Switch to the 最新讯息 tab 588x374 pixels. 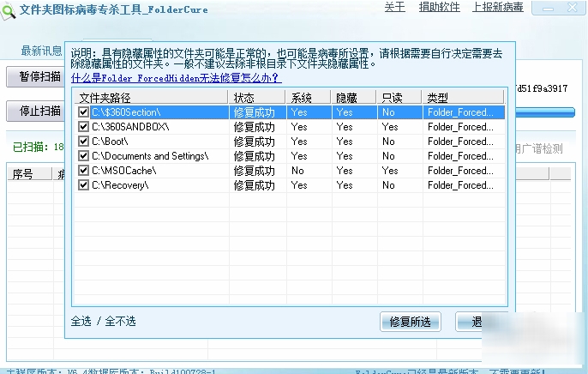point(41,51)
